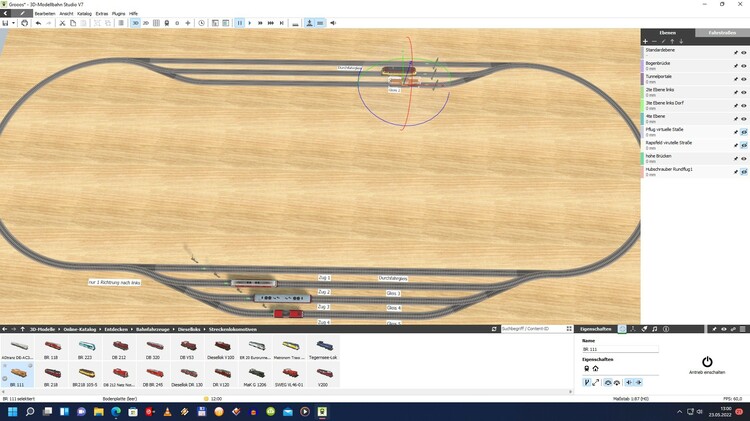Click the Suchbegriff / Content-ID search field
750x421 pixels.
coord(532,329)
